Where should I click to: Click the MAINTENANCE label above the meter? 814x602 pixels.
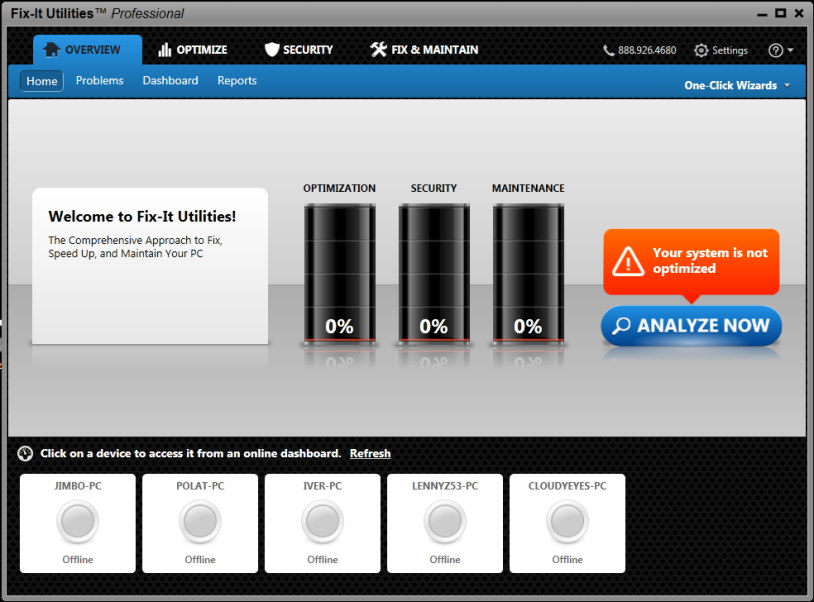pos(528,188)
